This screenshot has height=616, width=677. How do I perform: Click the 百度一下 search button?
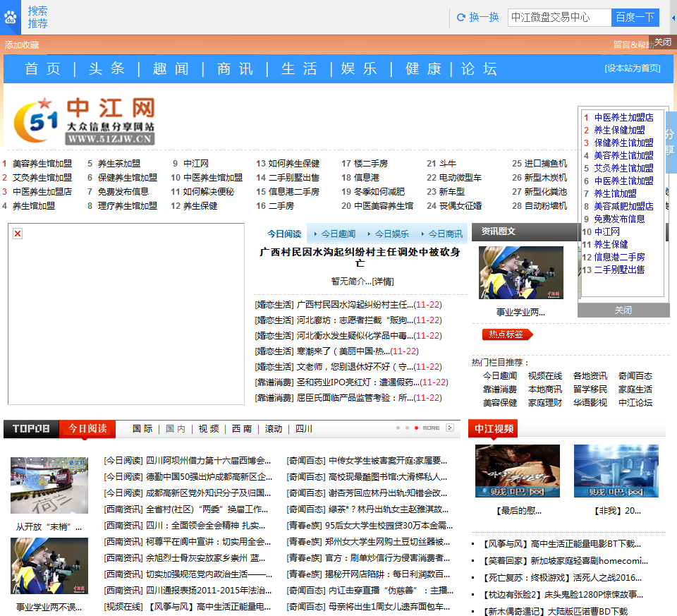point(635,17)
